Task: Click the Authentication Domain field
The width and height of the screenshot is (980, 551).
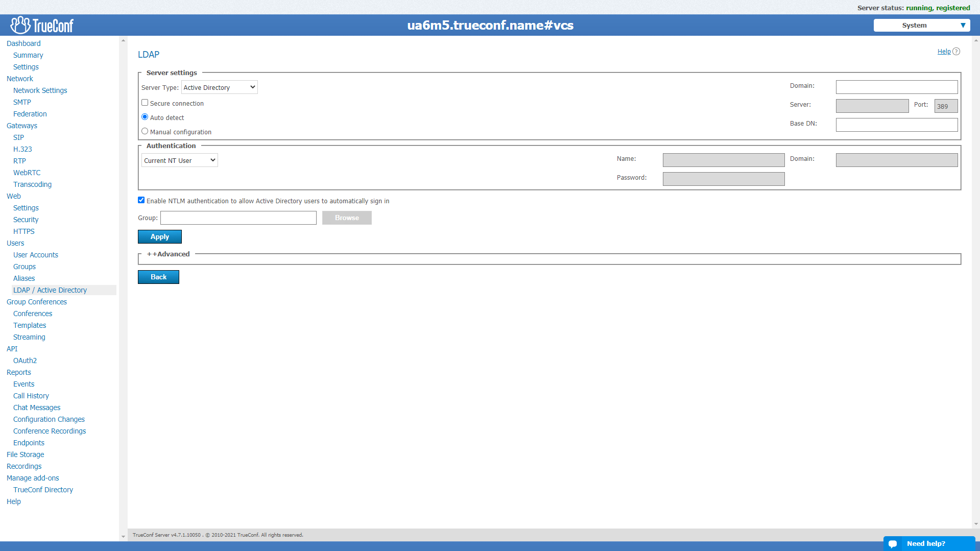Action: click(x=897, y=160)
